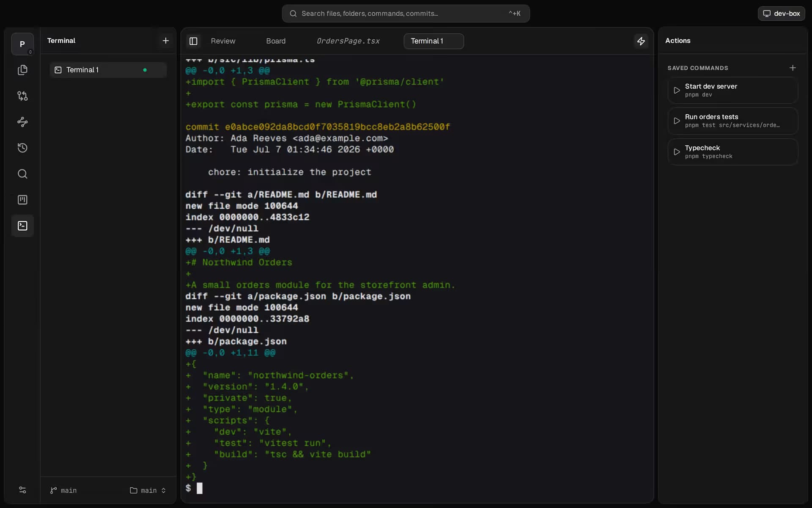The width and height of the screenshot is (812, 508).
Task: Click the '+export const prisma' line
Action: coord(301,104)
